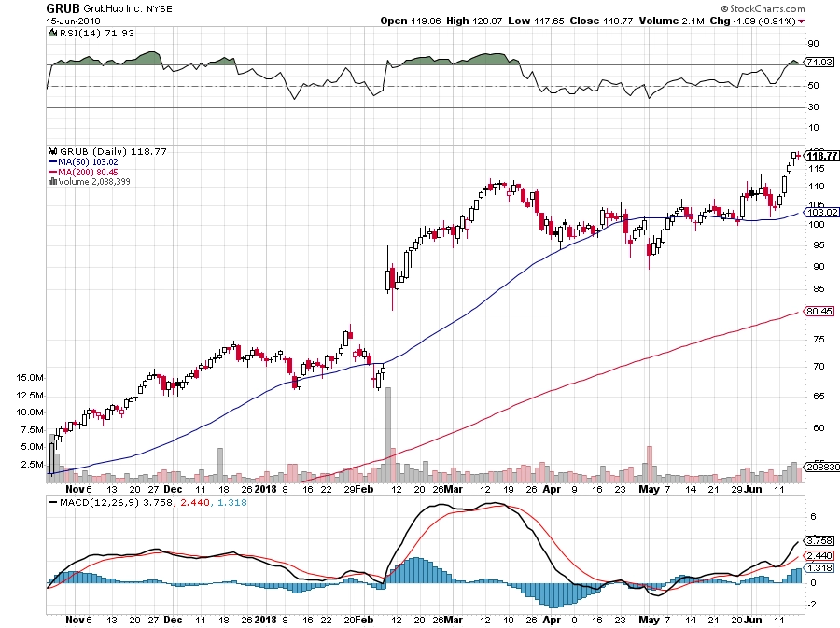This screenshot has height=628, width=840.
Task: Click the 103.02 MA(50) value label
Action: click(x=821, y=212)
